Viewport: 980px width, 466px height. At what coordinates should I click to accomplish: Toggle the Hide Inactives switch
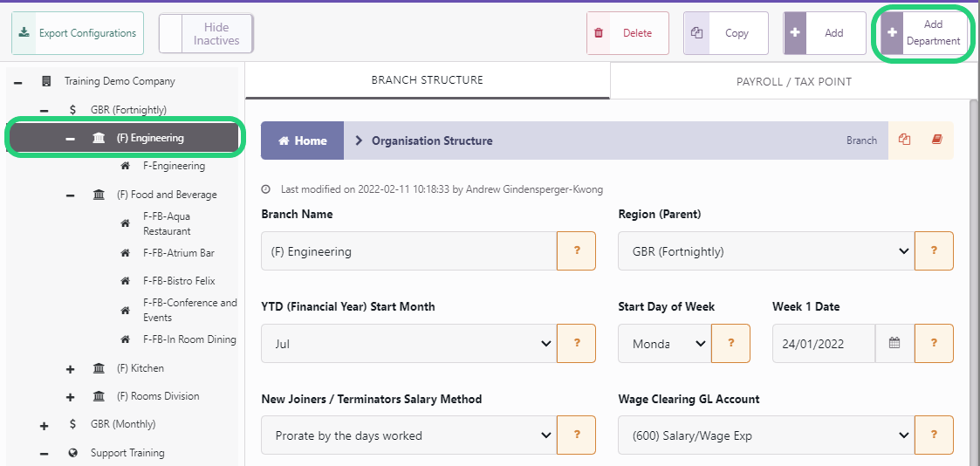click(206, 34)
